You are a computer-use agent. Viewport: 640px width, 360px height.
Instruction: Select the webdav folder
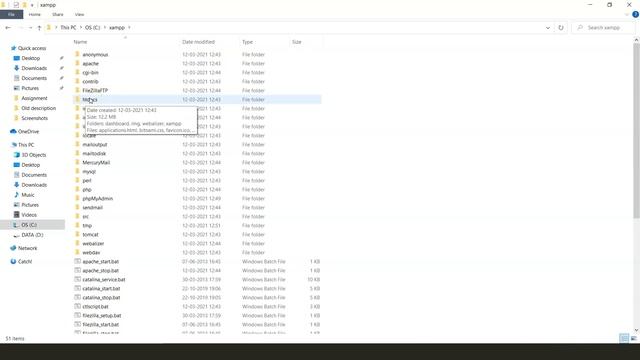click(91, 252)
